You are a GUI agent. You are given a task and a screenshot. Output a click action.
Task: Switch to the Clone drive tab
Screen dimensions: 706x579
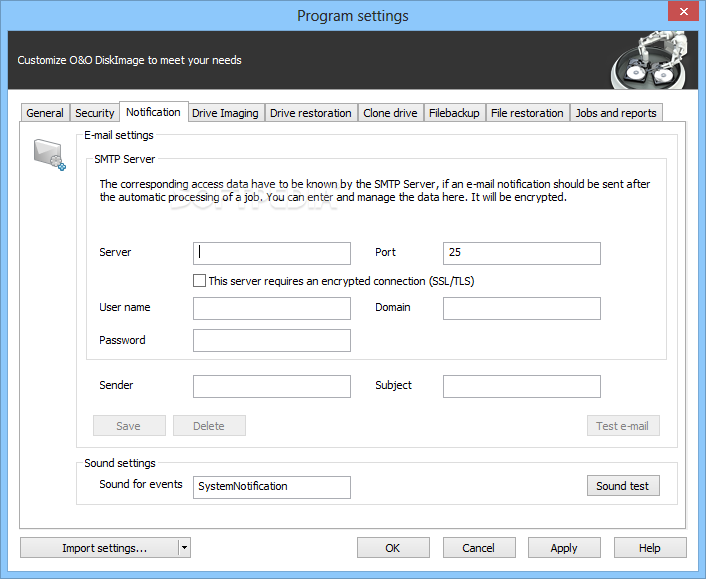point(390,113)
